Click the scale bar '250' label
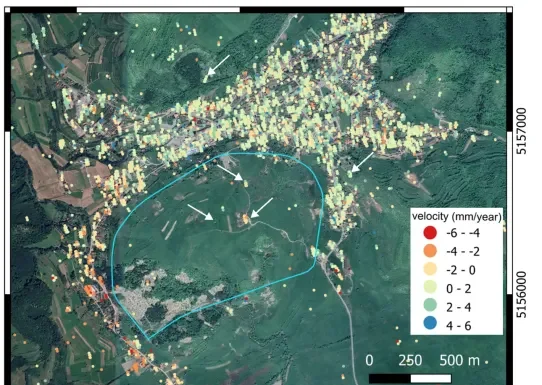 (x=410, y=360)
